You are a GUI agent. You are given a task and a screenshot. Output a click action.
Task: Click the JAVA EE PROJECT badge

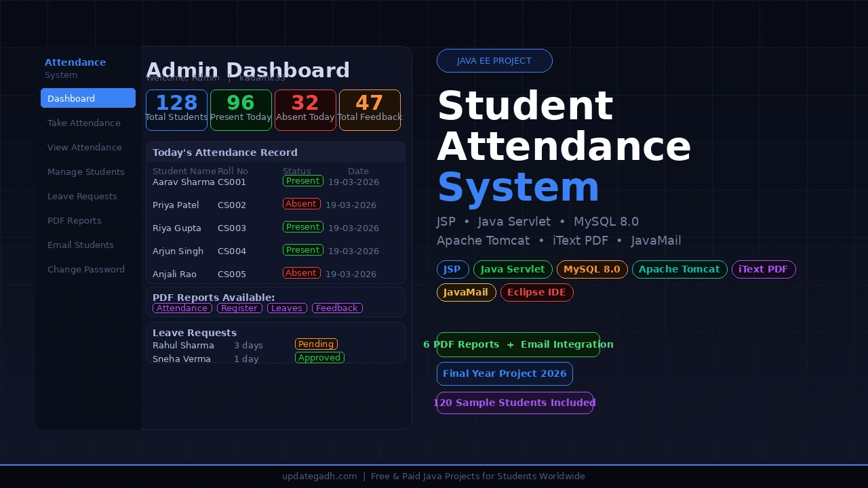point(494,60)
